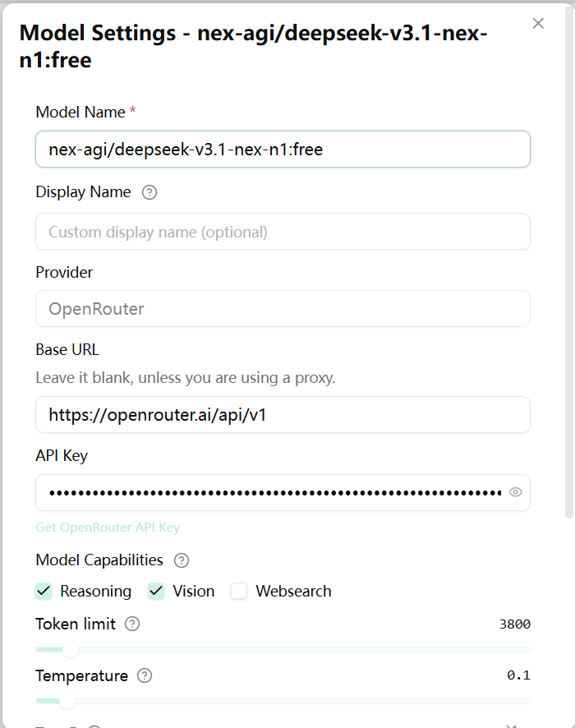Toggle the Reasoning checkbox
Screen dimensions: 575x728
pyautogui.click(x=44, y=592)
